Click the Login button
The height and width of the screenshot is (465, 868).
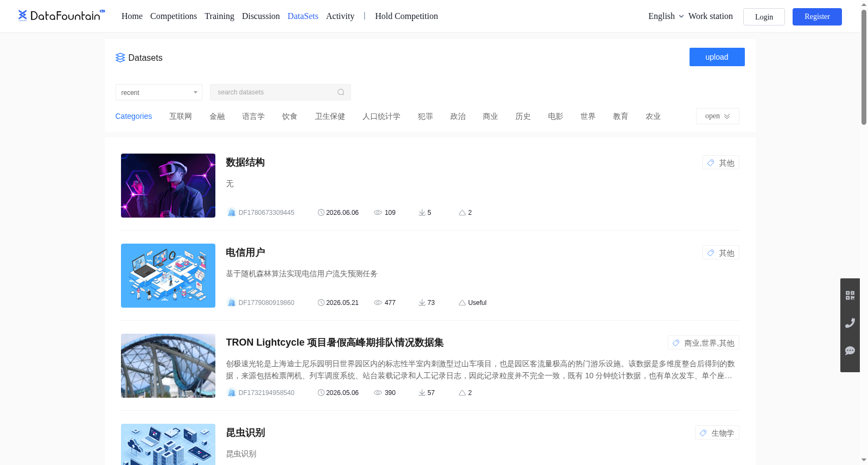click(x=764, y=17)
